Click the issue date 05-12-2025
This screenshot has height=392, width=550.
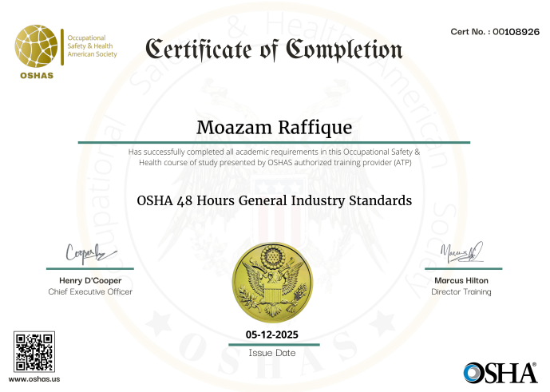272,335
